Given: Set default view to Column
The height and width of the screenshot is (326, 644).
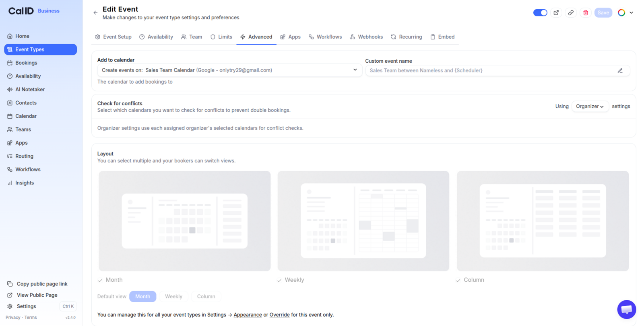Looking at the screenshot, I should [x=206, y=297].
